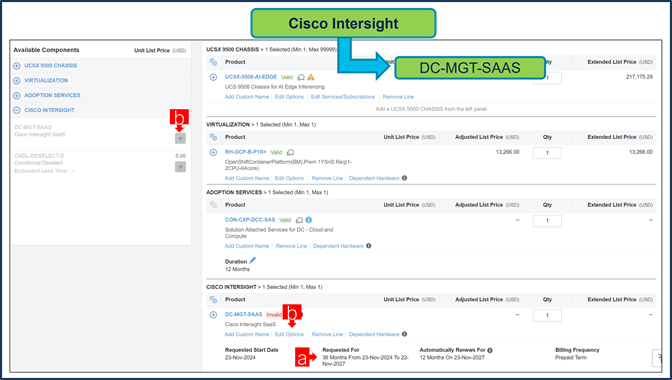Add Custom Name for DC-MGT-SAAS
672x380 pixels.
247,335
